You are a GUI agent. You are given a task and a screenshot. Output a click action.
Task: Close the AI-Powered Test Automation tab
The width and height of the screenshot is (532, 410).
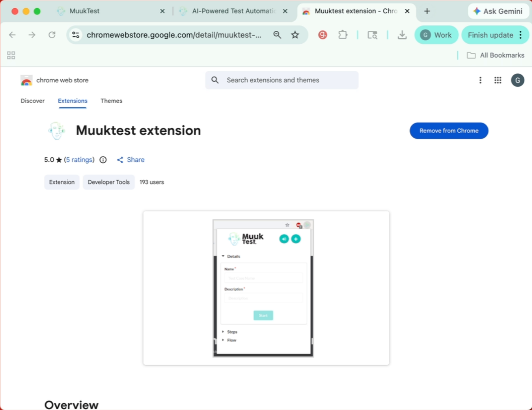pyautogui.click(x=285, y=11)
